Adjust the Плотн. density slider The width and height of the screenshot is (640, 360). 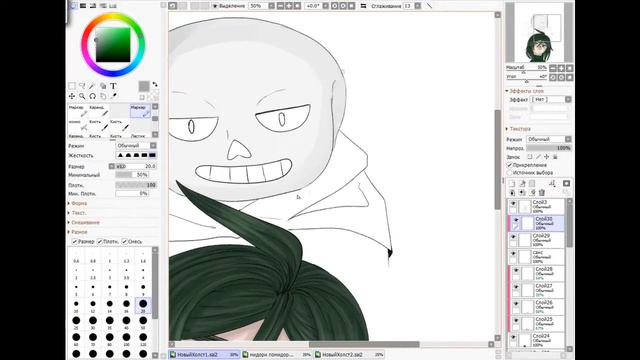[136, 185]
